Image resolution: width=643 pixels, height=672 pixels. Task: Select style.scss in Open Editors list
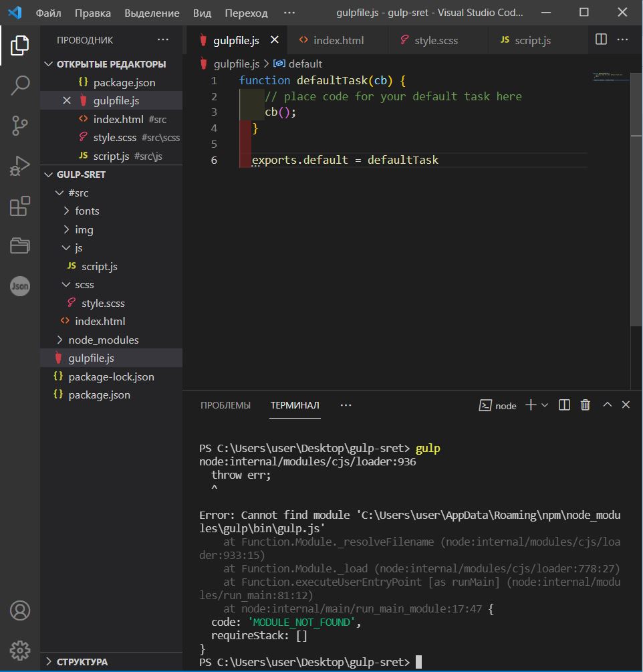coord(112,138)
